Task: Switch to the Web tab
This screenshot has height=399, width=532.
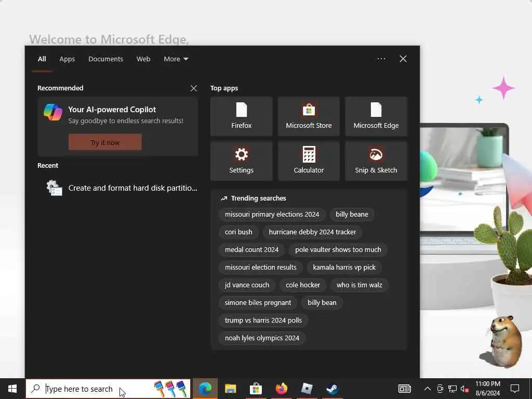Action: point(143,59)
